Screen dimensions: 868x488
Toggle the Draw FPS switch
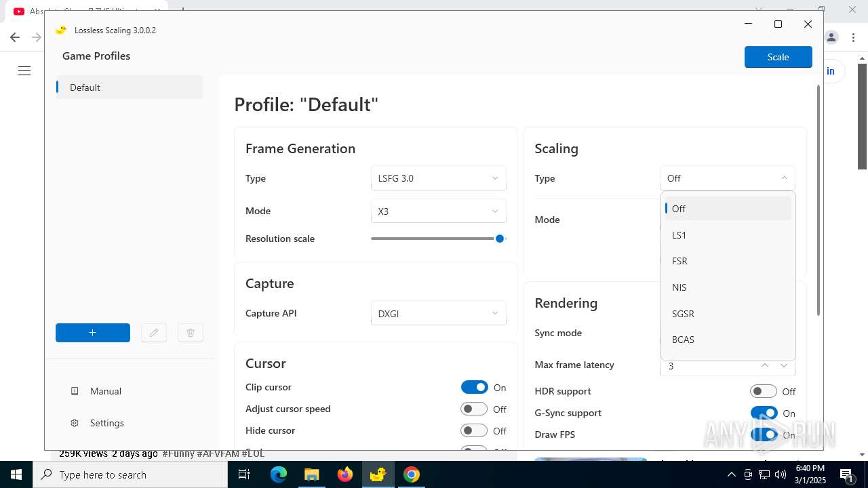(764, 434)
